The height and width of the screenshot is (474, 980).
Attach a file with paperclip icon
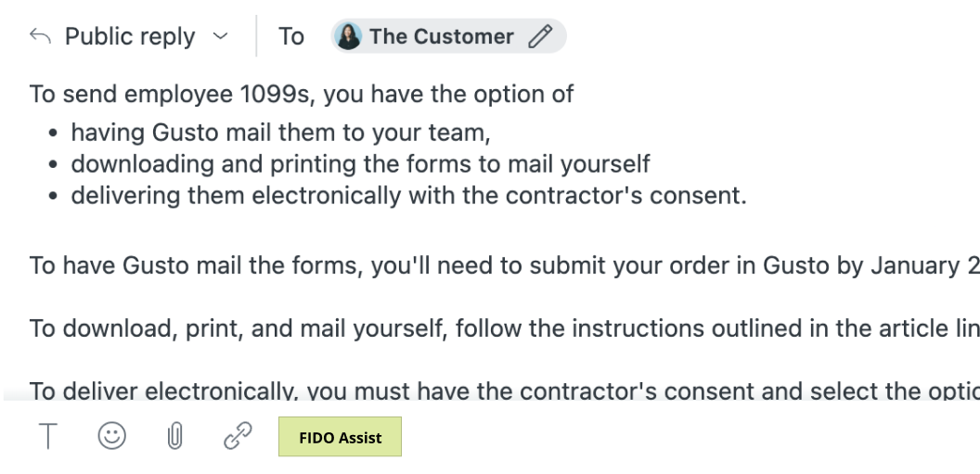[175, 436]
